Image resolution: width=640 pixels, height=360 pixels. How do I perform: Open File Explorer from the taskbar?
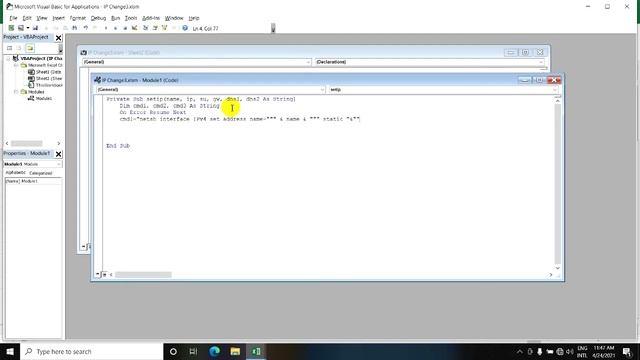pos(235,351)
